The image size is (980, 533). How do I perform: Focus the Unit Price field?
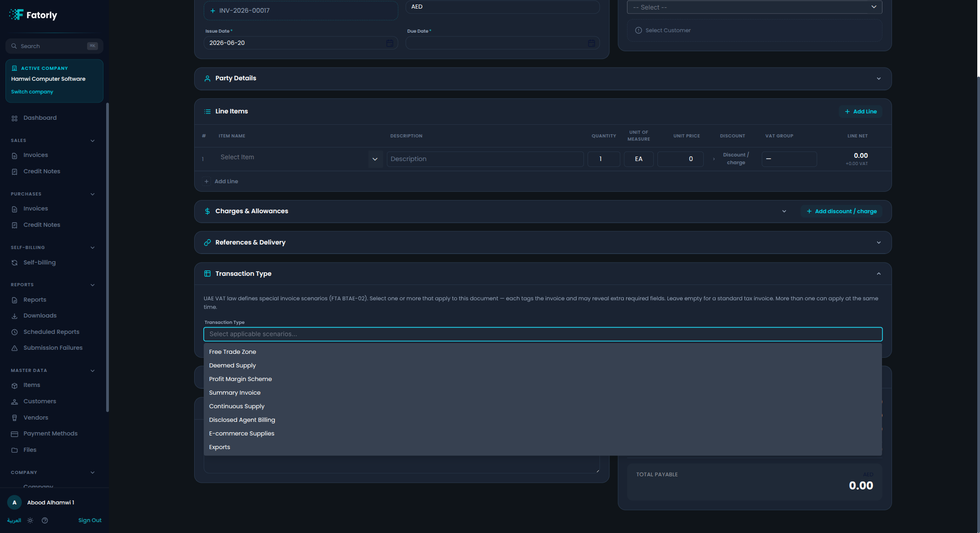[x=680, y=159]
